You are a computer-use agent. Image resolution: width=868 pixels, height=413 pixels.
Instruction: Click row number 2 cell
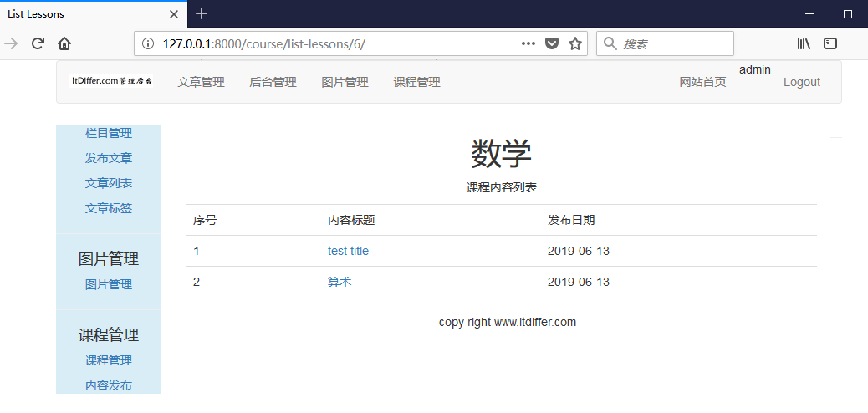(197, 282)
